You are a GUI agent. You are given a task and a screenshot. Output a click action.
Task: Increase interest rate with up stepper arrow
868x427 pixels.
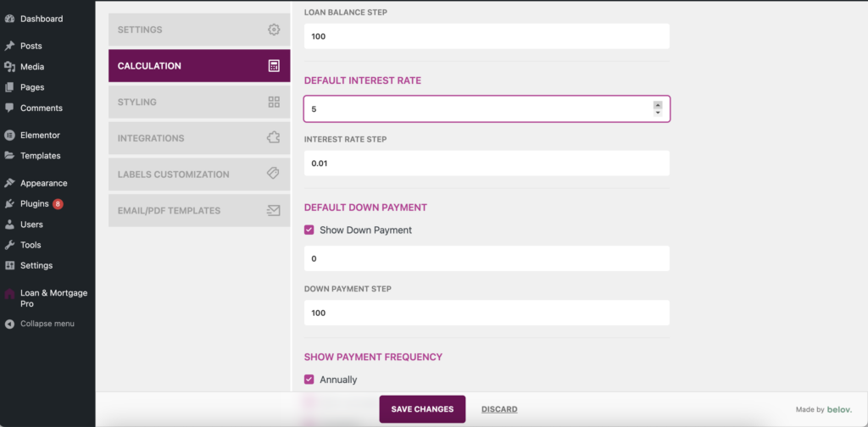point(658,105)
